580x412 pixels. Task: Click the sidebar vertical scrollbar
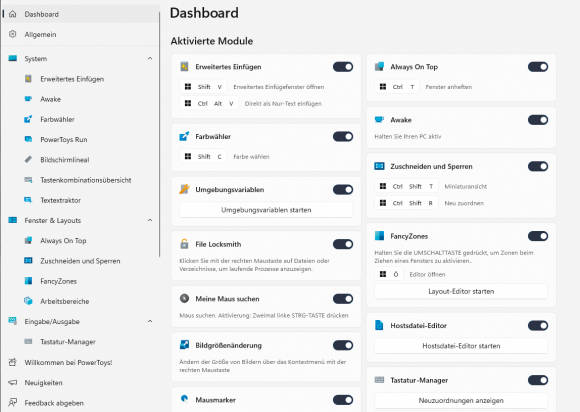(x=160, y=134)
